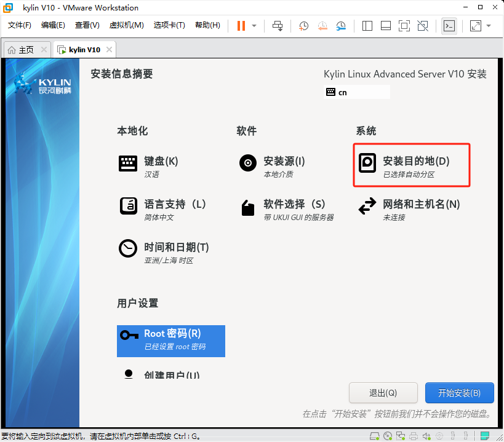Open the 选项卡(T) menu

169,25
